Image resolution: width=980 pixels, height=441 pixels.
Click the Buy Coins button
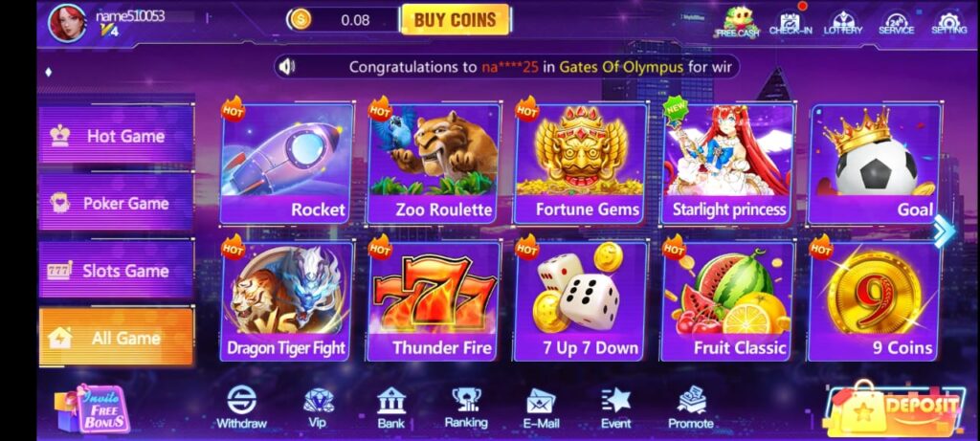pos(455,20)
